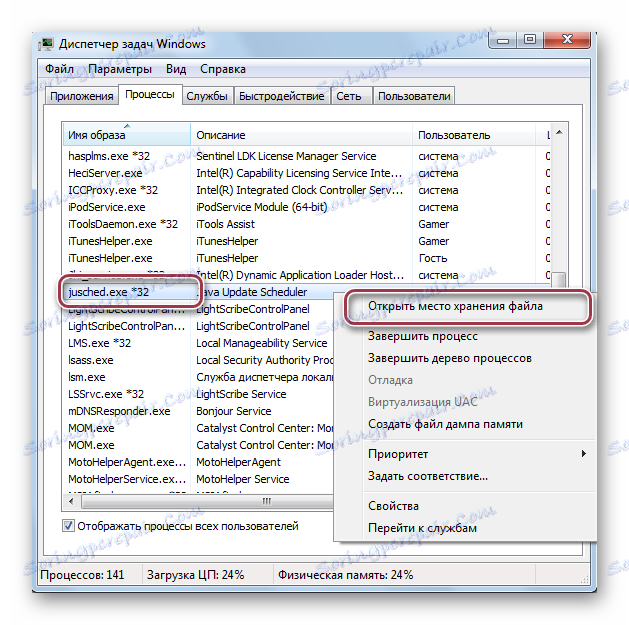This screenshot has width=629, height=625.
Task: Select the iToolsDaemon.exe *32 process
Action: (123, 224)
